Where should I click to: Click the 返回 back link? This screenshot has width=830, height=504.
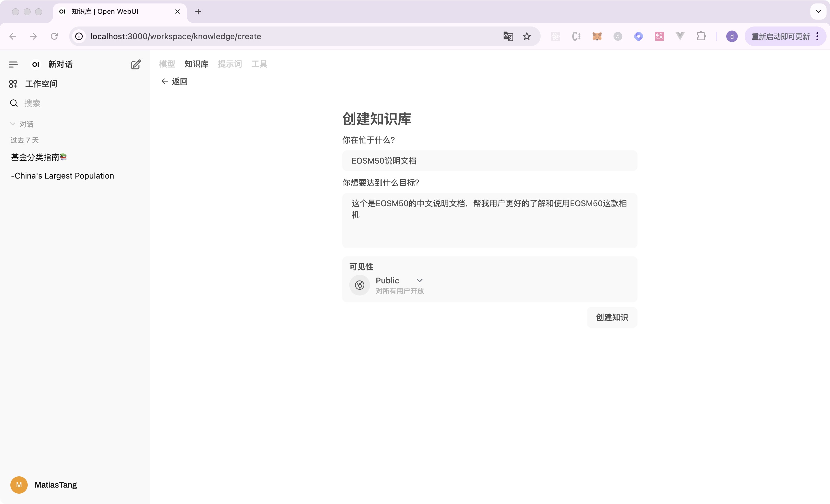[x=174, y=81]
